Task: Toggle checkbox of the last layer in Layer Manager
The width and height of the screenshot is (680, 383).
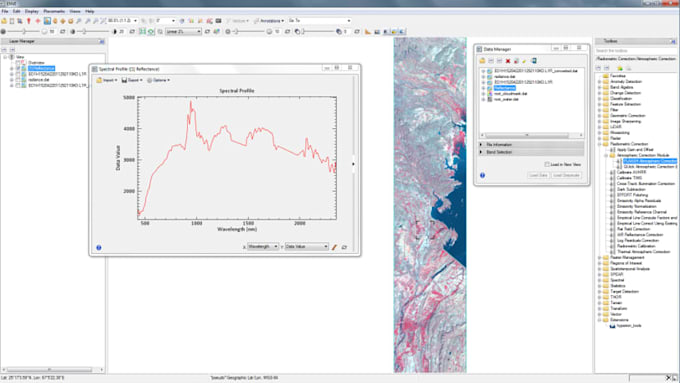Action: pyautogui.click(x=18, y=85)
